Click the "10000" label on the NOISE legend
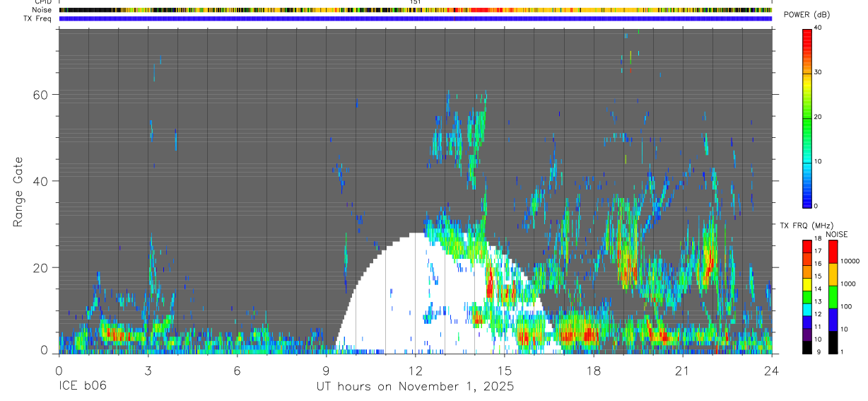Screen dimensions: 868x401 (x=850, y=262)
